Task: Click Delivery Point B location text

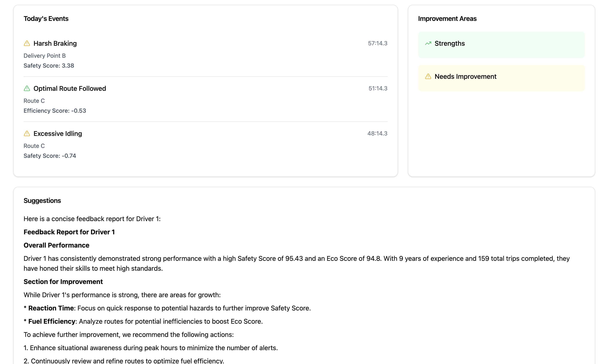Action: tap(45, 56)
